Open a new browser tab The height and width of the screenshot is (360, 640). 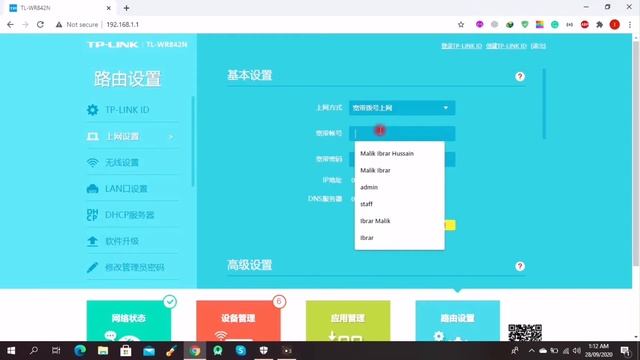127,8
